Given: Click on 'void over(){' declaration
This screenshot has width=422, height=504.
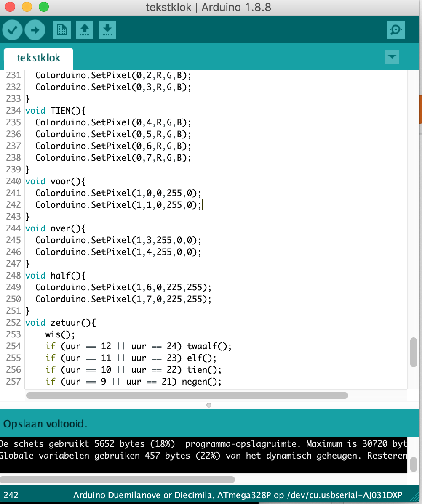Looking at the screenshot, I should tap(55, 228).
